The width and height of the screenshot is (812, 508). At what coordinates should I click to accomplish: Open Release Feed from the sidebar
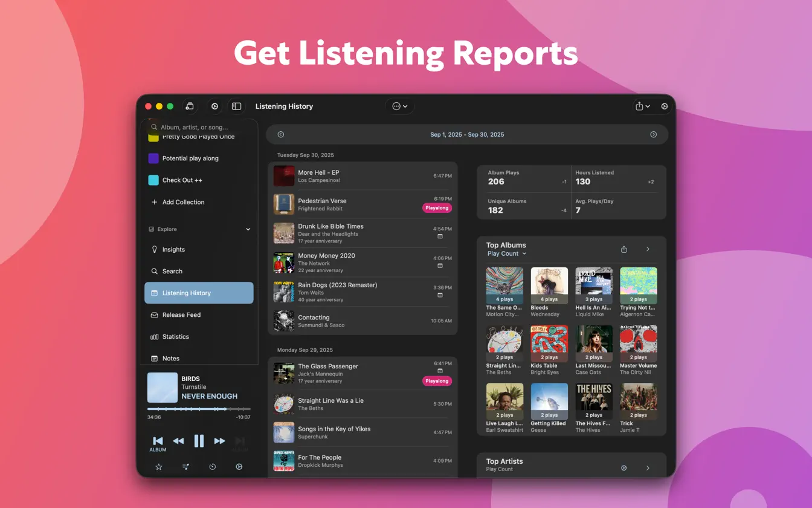tap(199, 314)
